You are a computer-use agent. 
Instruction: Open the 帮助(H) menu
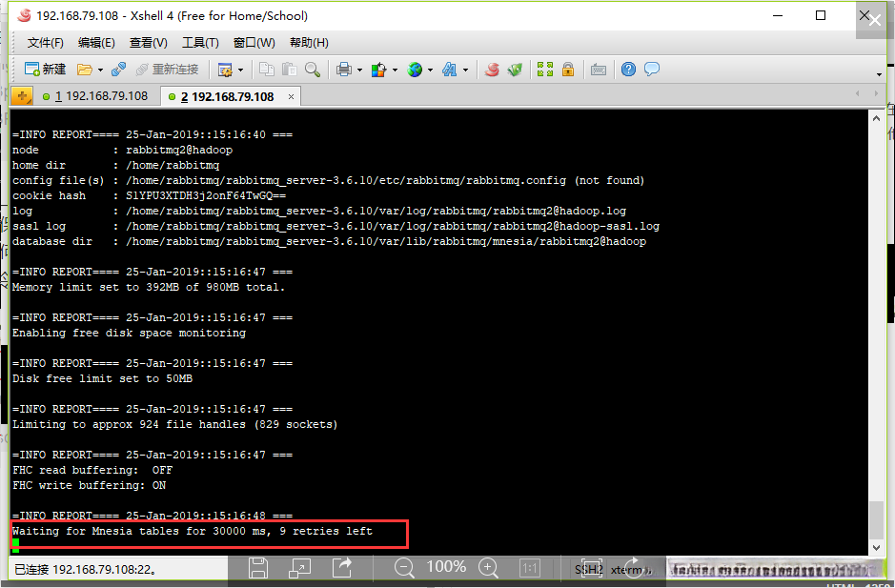(x=309, y=43)
